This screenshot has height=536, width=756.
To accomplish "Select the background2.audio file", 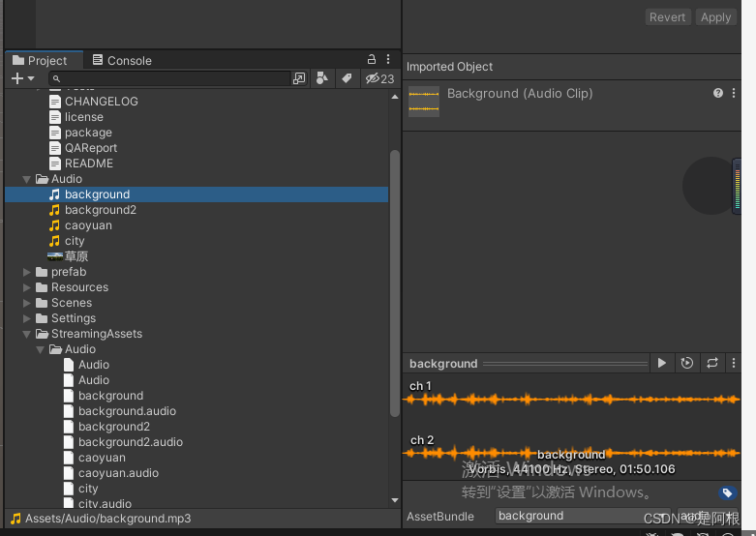I will tap(131, 441).
